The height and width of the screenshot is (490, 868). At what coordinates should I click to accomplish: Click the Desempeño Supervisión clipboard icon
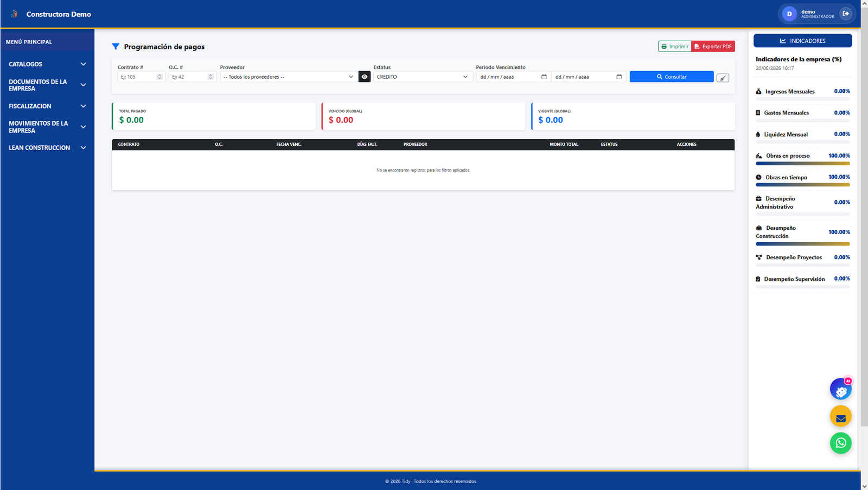tap(758, 279)
